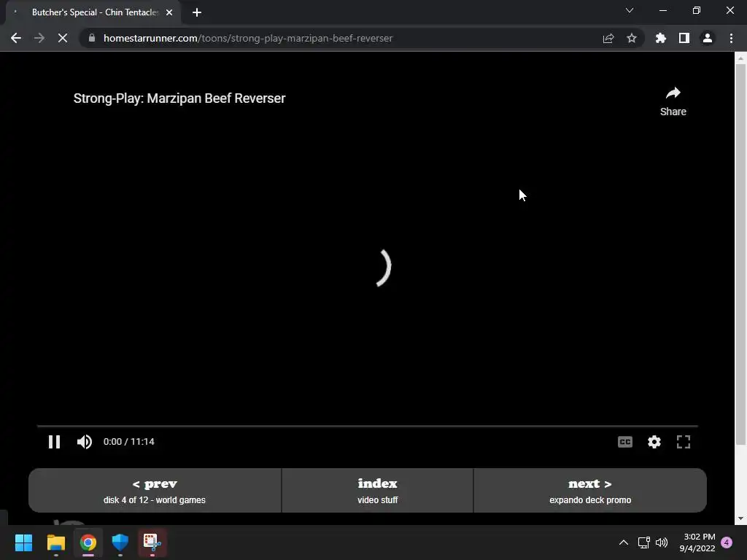Image resolution: width=747 pixels, height=560 pixels.
Task: Open the Chrome profile menu
Action: [x=708, y=38]
